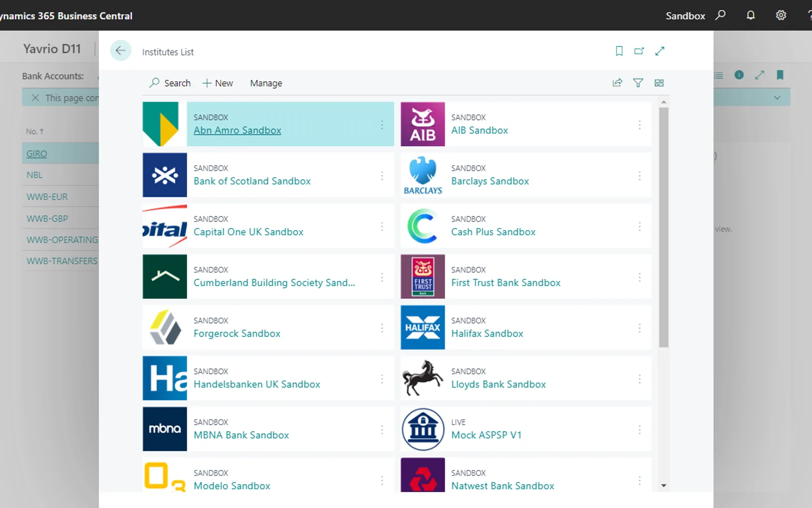The width and height of the screenshot is (812, 508).
Task: Click Search in the list toolbar
Action: [170, 83]
